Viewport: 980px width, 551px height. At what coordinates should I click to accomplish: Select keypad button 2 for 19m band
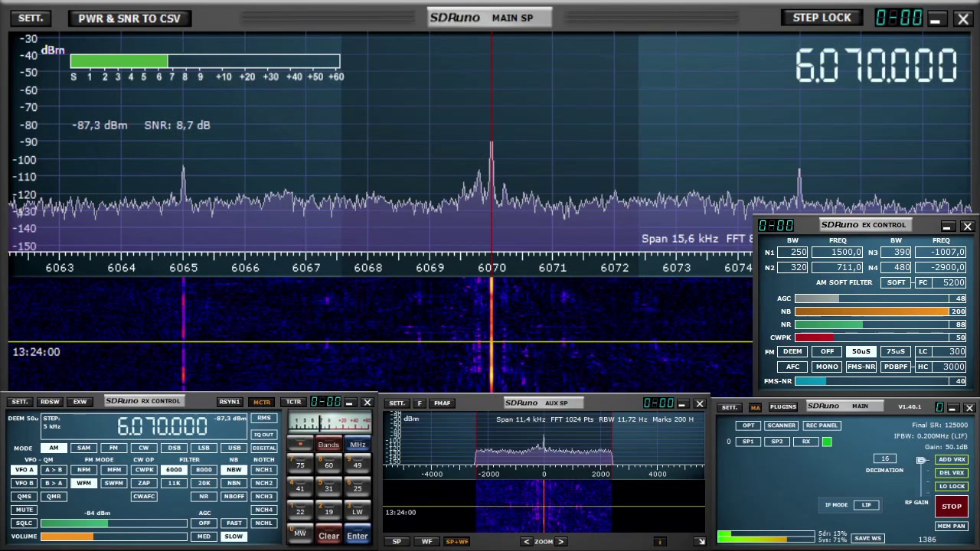coord(328,510)
